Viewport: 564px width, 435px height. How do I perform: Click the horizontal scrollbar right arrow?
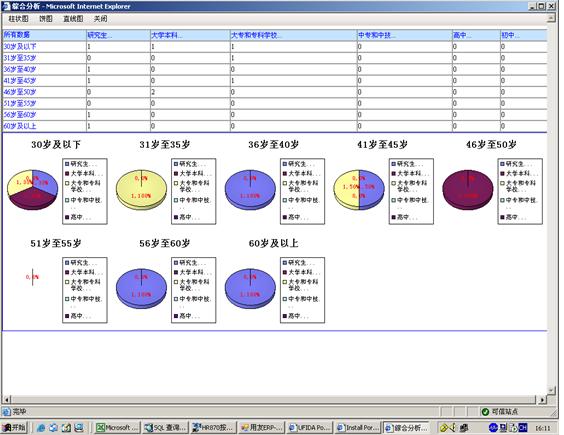[x=542, y=399]
